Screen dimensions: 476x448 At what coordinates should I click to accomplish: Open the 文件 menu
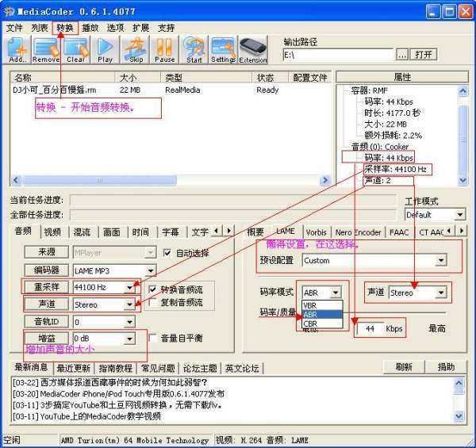click(14, 28)
